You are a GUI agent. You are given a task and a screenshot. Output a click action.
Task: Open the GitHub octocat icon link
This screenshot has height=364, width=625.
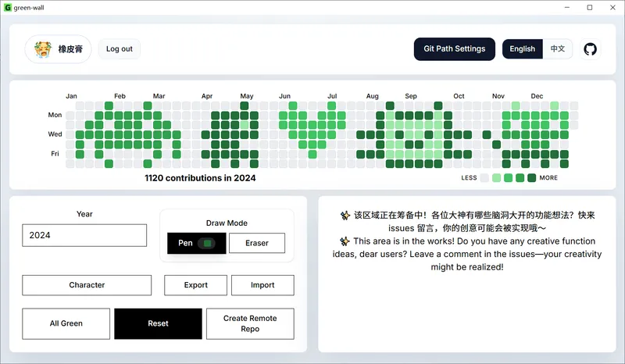tap(590, 49)
